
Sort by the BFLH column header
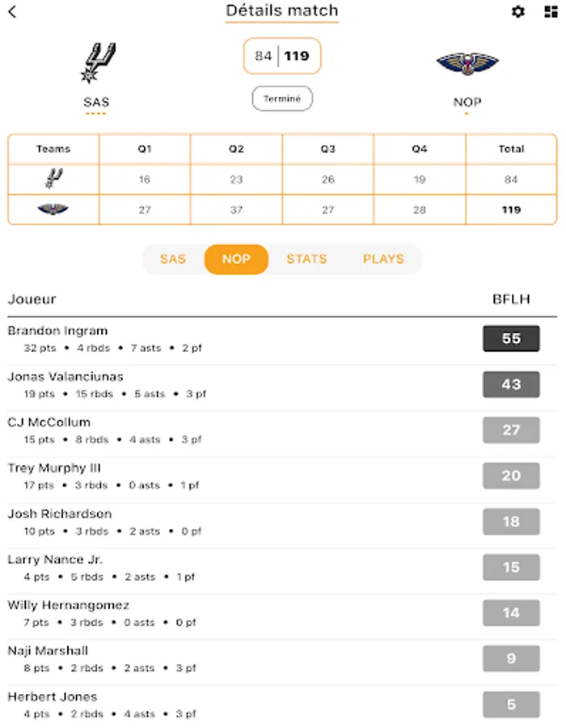pos(511,299)
